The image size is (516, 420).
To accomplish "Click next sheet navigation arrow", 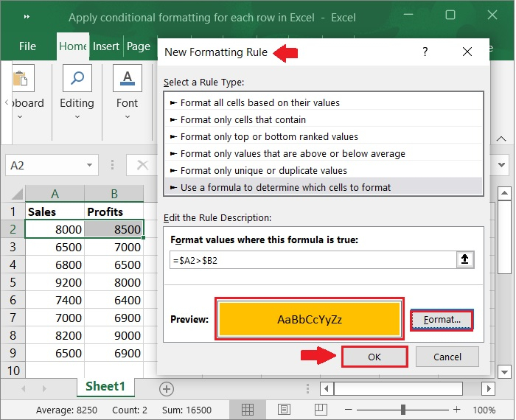I will 44,389.
